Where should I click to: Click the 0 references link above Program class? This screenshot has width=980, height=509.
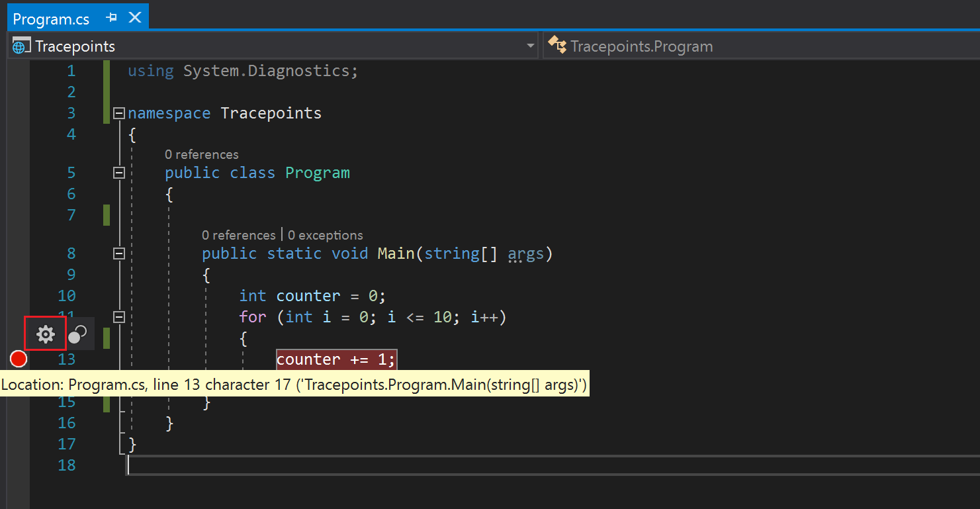tap(201, 154)
